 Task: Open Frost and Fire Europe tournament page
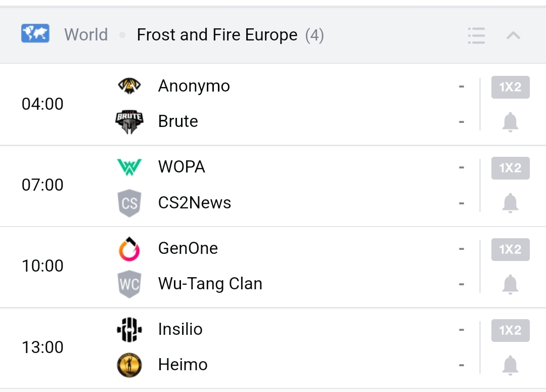tap(217, 35)
